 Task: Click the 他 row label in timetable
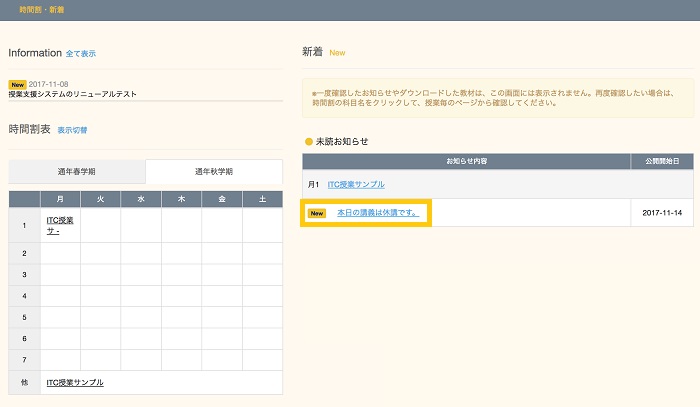24,382
